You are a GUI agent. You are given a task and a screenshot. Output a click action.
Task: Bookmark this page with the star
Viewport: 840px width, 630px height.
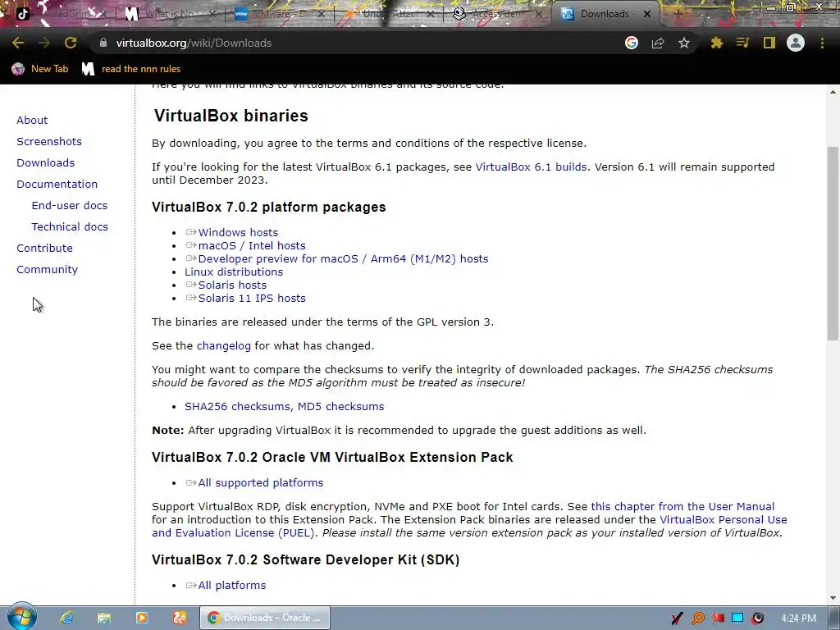[684, 43]
